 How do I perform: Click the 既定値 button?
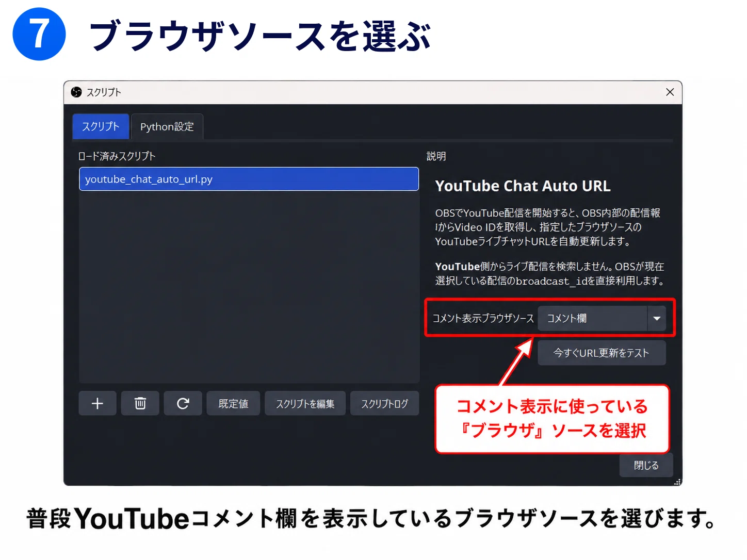233,403
